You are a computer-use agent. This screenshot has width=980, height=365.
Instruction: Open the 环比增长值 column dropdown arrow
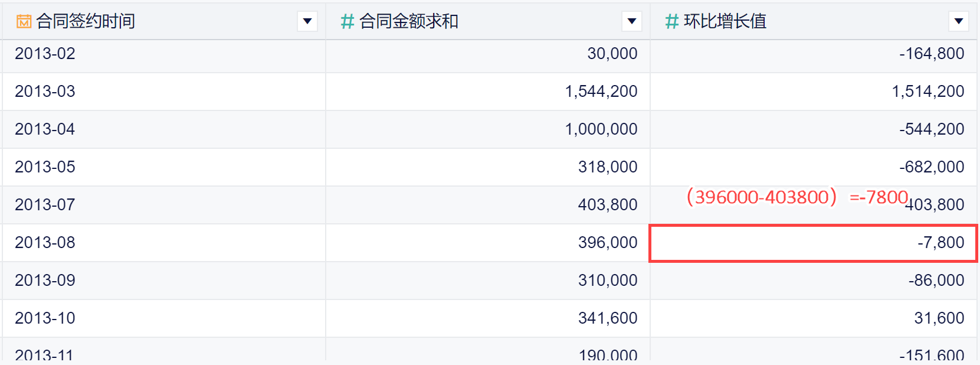(958, 22)
